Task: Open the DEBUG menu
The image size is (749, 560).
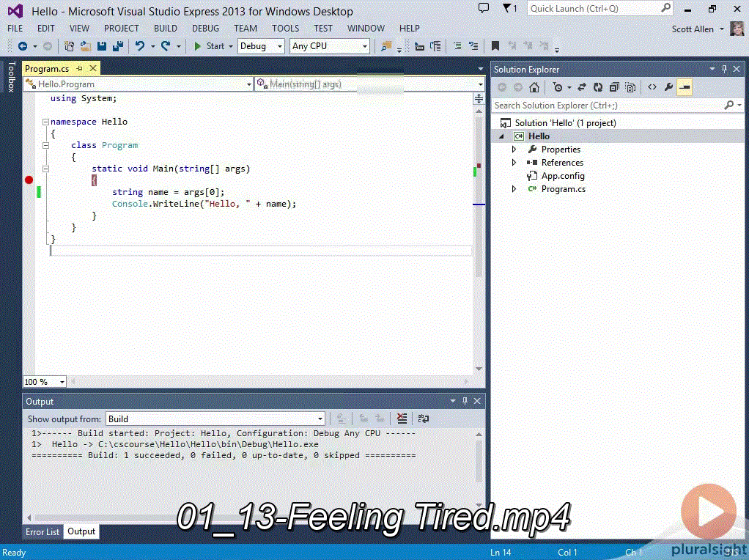Action: point(205,29)
